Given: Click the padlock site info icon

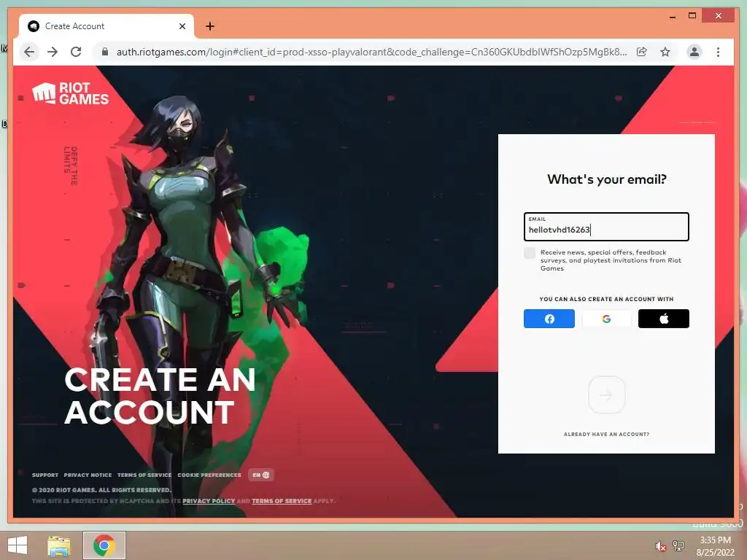Looking at the screenshot, I should point(105,52).
